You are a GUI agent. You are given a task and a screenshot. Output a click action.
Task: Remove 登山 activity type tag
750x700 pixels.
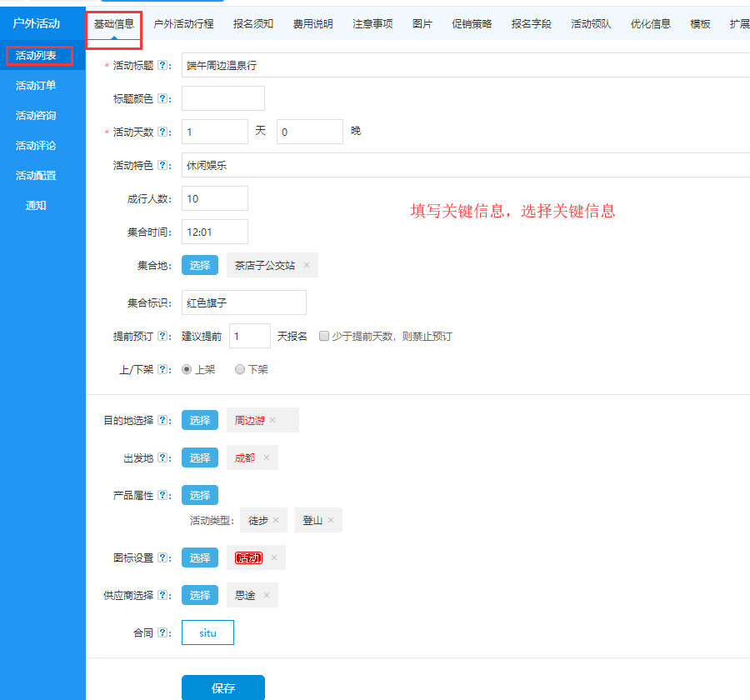pyautogui.click(x=331, y=520)
